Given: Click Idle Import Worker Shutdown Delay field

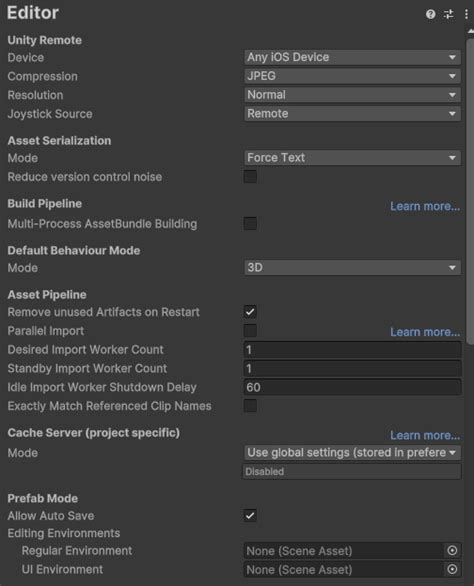Looking at the screenshot, I should [352, 387].
